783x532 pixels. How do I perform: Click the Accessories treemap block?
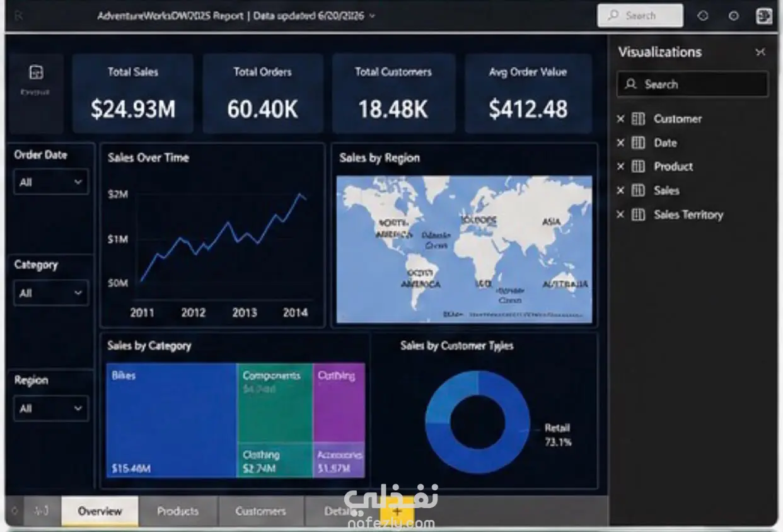339,461
